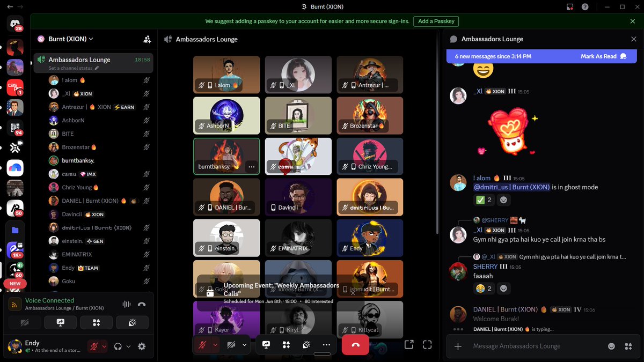644x362 pixels.
Task: Open soundboard from the Voice Connected panel
Action: [133, 322]
